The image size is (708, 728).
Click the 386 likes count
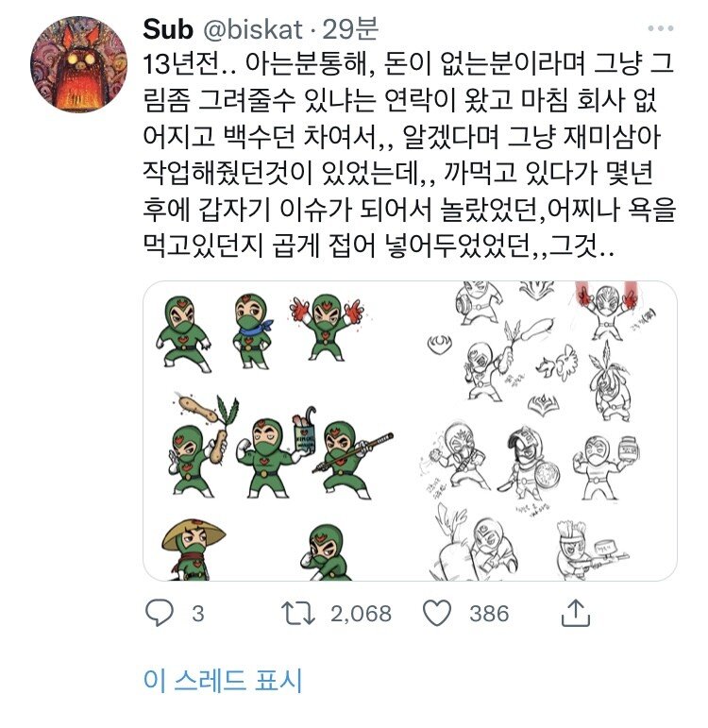pyautogui.click(x=489, y=614)
